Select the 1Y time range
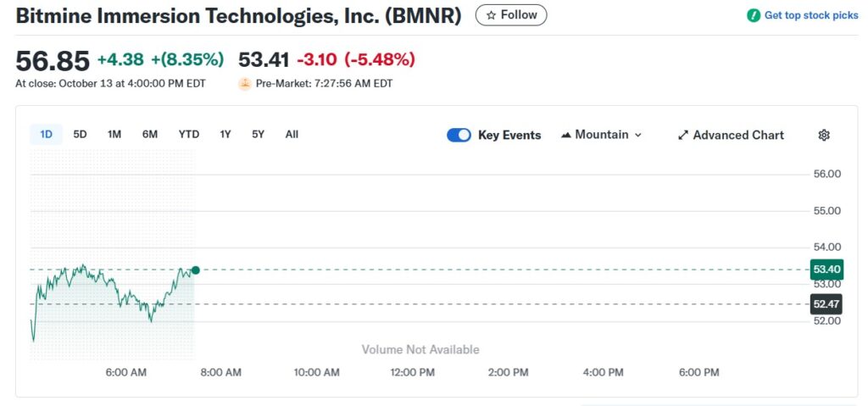The height and width of the screenshot is (406, 868). (x=225, y=135)
